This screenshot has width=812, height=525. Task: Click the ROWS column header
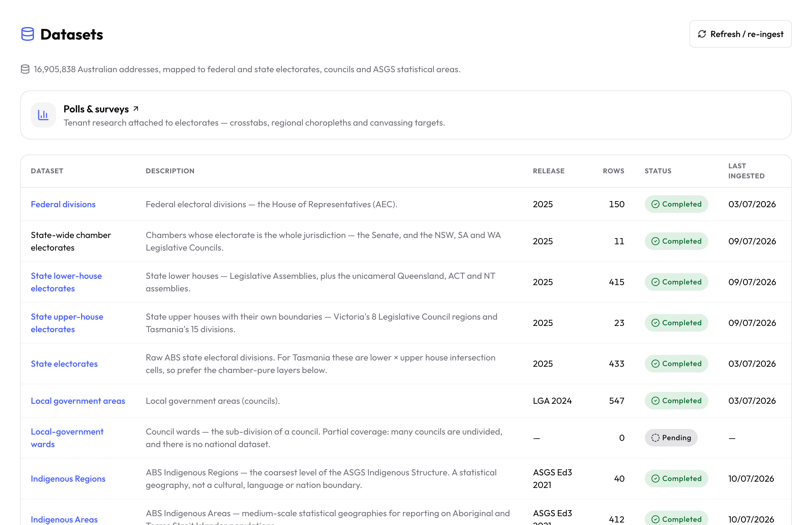tap(613, 171)
